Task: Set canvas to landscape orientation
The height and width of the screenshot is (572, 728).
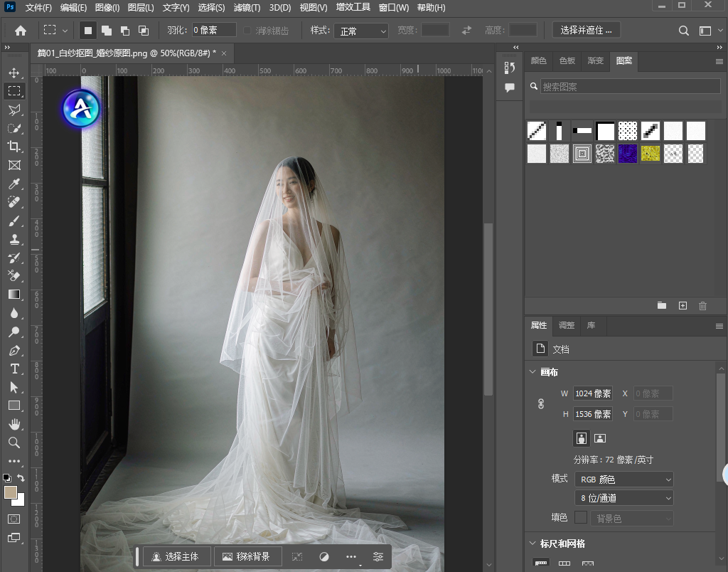Action: 600,438
